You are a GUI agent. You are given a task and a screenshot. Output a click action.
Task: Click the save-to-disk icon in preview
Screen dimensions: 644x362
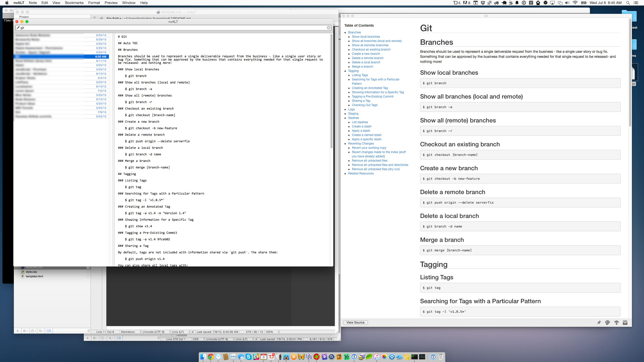[x=625, y=323]
